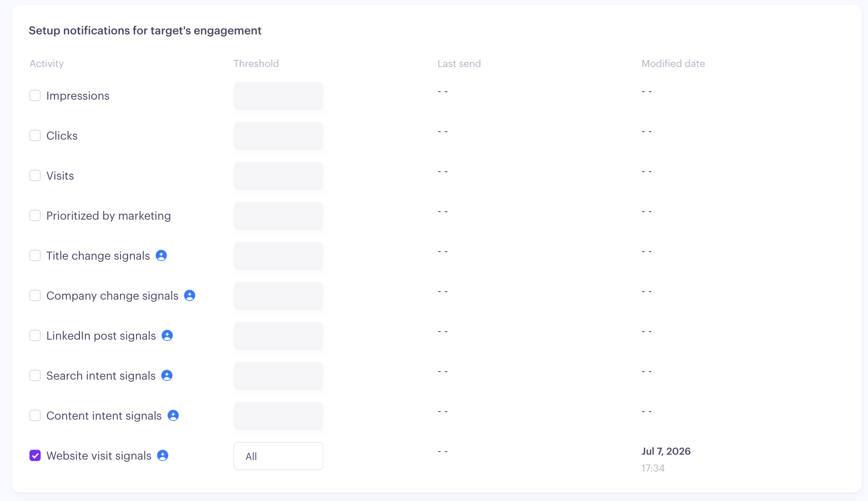Enable Prioritized by marketing checkbox
This screenshot has width=868, height=501.
(35, 215)
